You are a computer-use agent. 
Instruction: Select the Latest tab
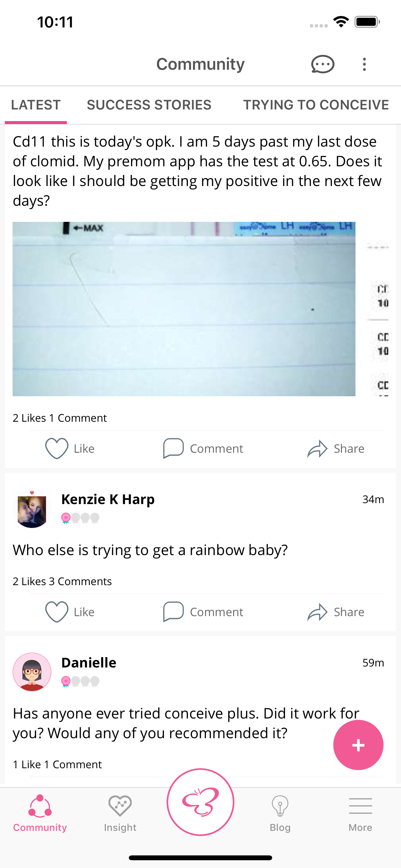point(36,105)
